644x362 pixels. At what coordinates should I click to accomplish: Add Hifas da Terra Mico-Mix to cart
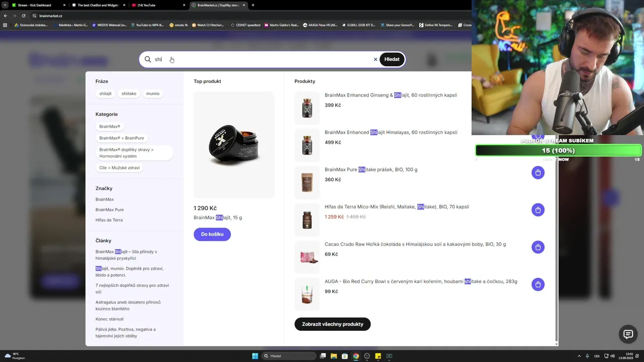point(538,210)
